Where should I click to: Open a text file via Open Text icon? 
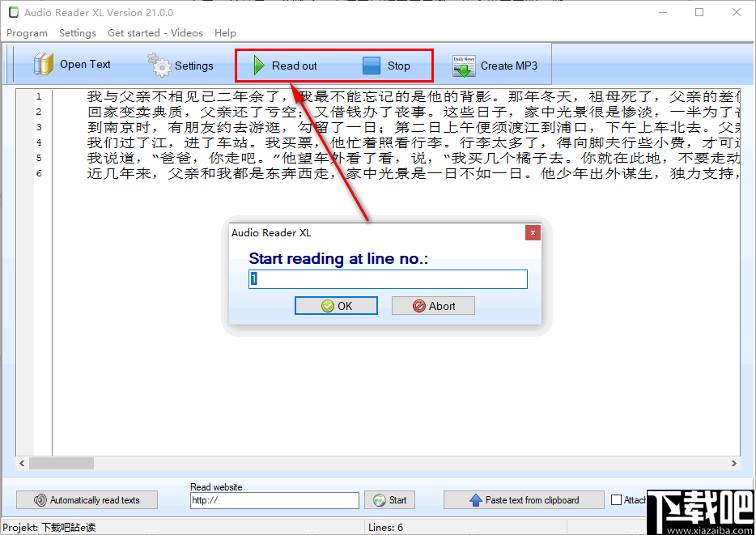42,63
